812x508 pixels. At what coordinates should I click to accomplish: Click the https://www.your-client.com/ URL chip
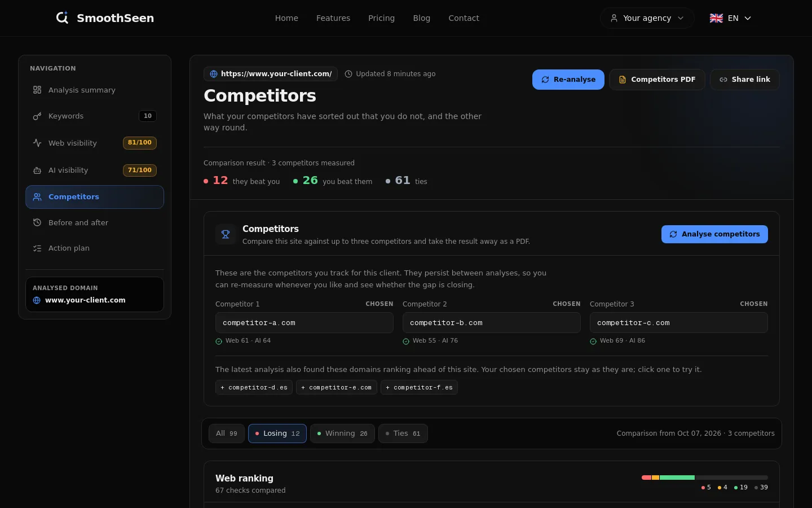[271, 74]
